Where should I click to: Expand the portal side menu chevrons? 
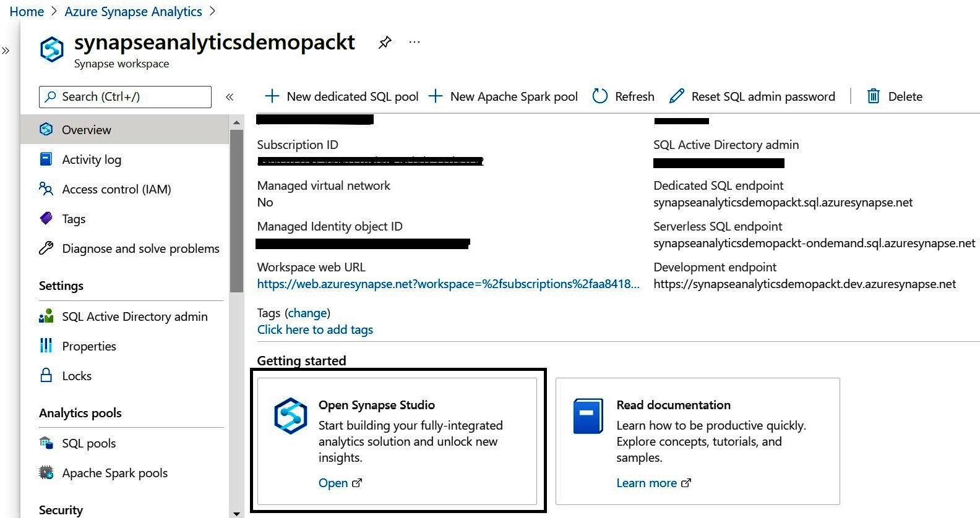(6, 51)
